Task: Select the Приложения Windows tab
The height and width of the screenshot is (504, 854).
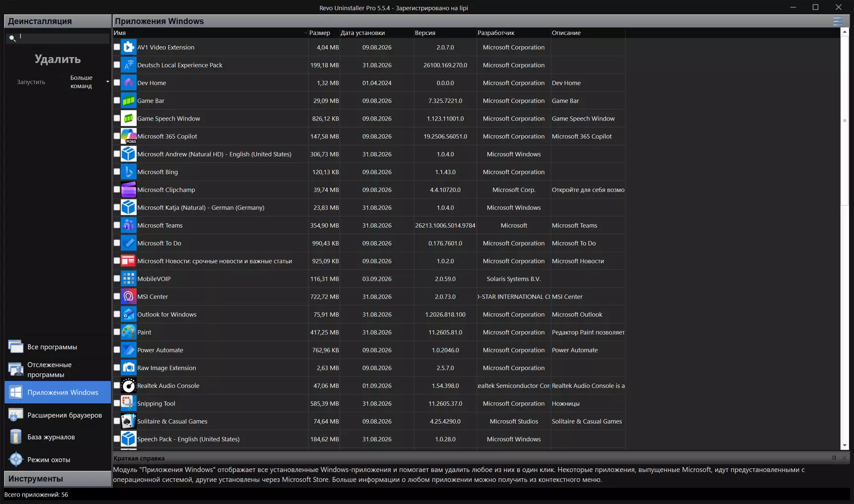Action: coord(57,392)
